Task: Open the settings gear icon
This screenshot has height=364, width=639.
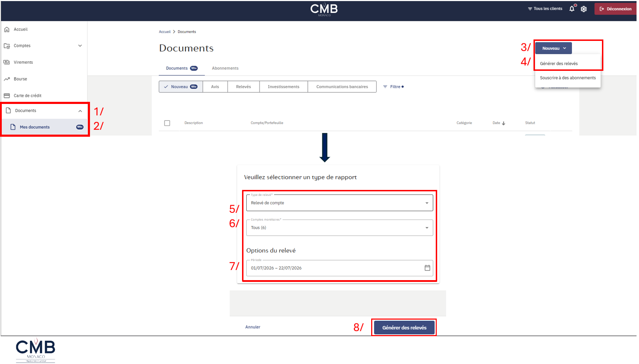Action: click(x=584, y=9)
